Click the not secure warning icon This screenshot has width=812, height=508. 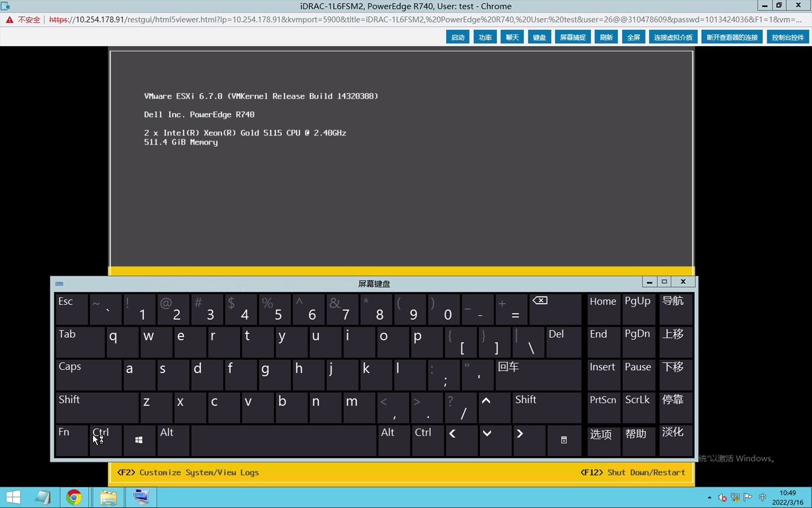[10, 20]
